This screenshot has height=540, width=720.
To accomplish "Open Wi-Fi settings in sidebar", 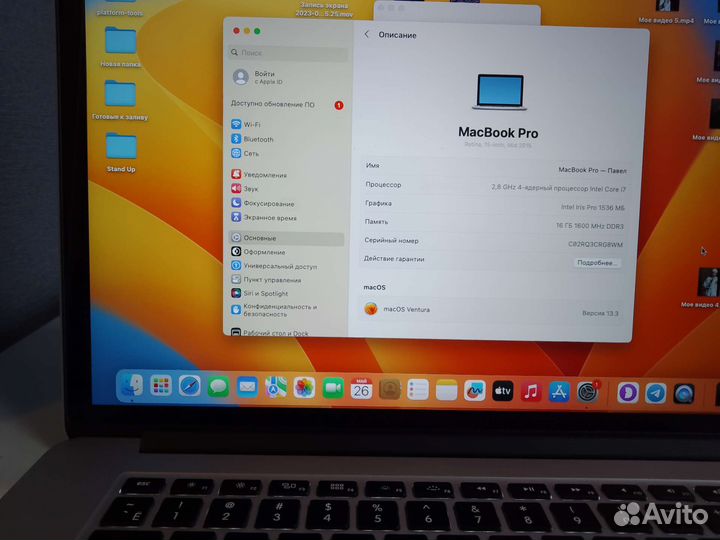I will click(x=246, y=124).
